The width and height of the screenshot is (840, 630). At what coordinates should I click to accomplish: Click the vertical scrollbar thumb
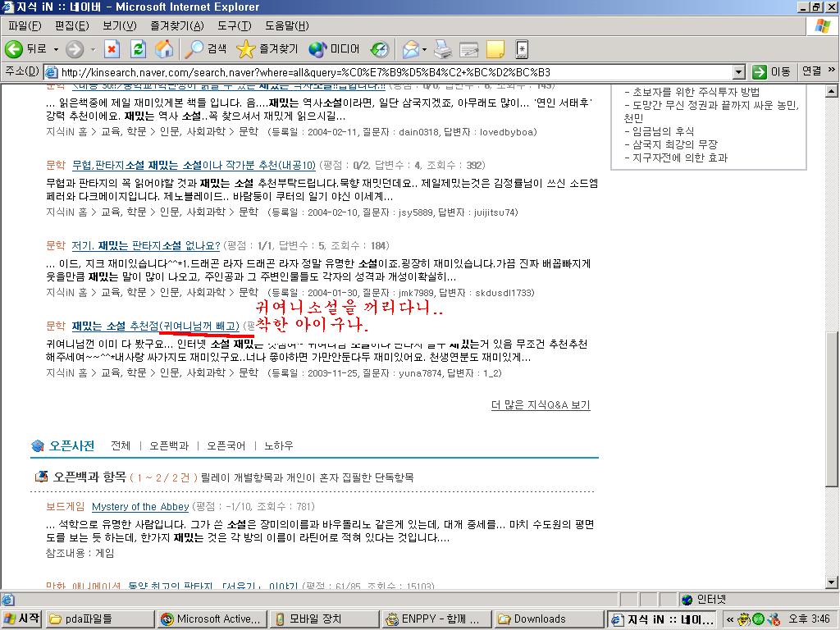(x=832, y=410)
